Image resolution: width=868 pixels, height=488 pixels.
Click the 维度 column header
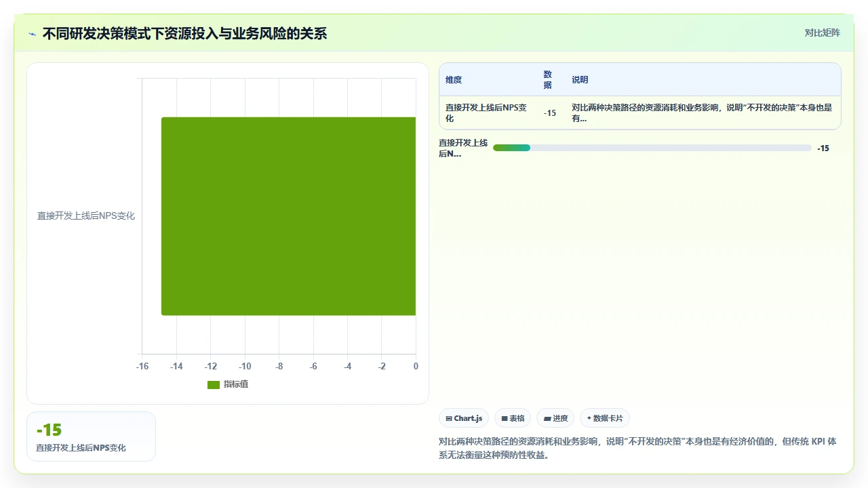(x=454, y=80)
